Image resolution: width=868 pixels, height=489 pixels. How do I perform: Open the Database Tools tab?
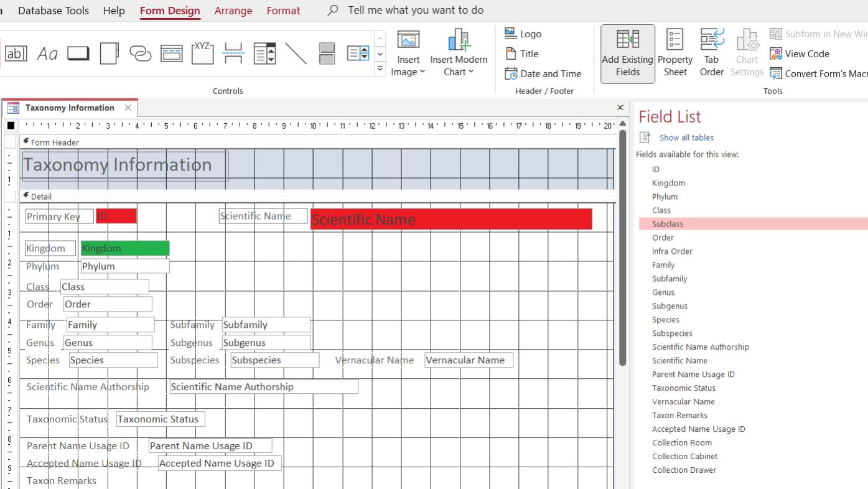coord(54,11)
